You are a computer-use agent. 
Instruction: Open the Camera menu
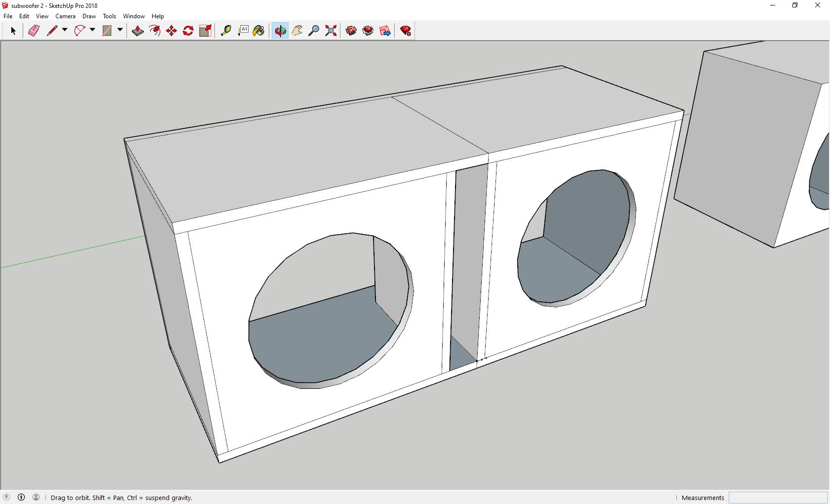click(x=65, y=16)
